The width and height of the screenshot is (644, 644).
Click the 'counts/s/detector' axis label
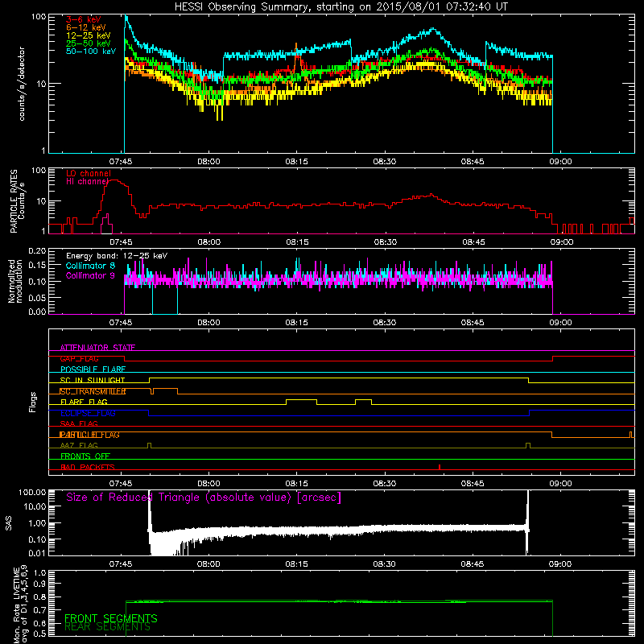[x=22, y=84]
